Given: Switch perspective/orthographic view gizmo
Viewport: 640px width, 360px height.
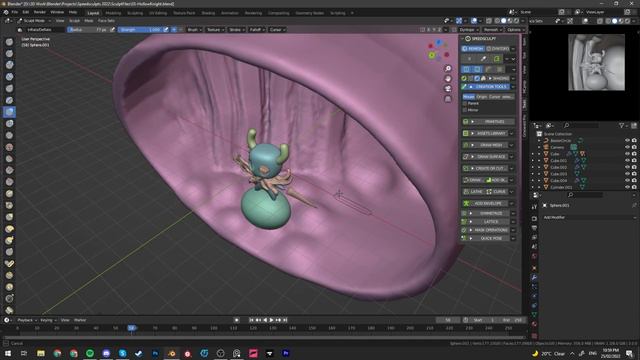Looking at the screenshot, I should 448,99.
